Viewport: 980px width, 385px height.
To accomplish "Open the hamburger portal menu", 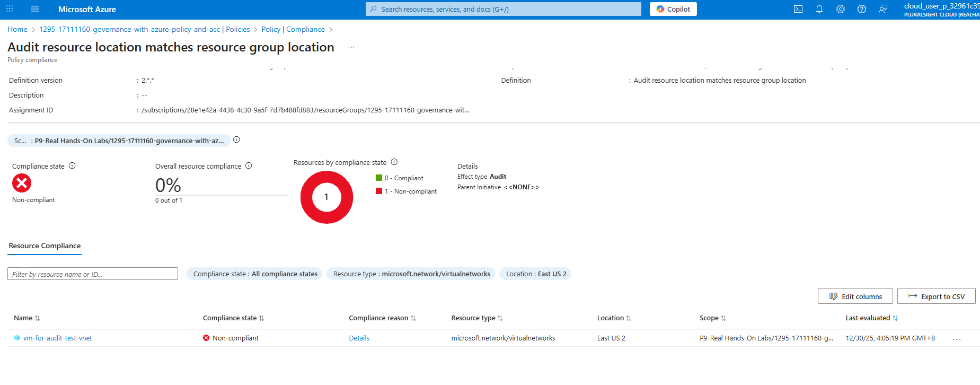I will pyautogui.click(x=35, y=9).
